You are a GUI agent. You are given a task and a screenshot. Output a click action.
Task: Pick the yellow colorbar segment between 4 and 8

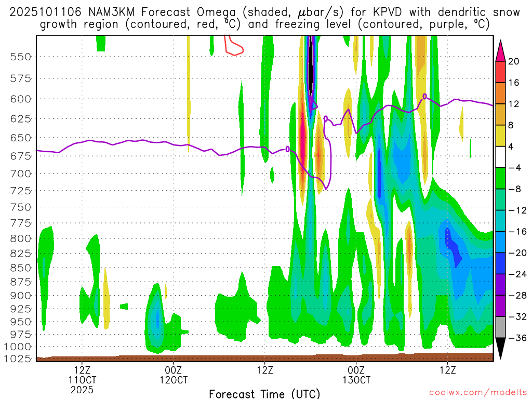coord(500,136)
